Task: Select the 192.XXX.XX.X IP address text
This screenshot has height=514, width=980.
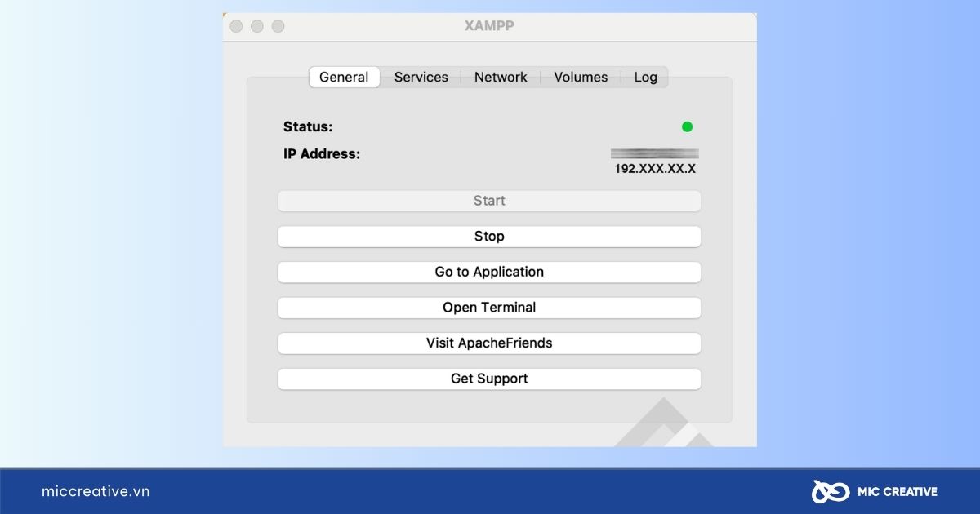Action: tap(655, 169)
